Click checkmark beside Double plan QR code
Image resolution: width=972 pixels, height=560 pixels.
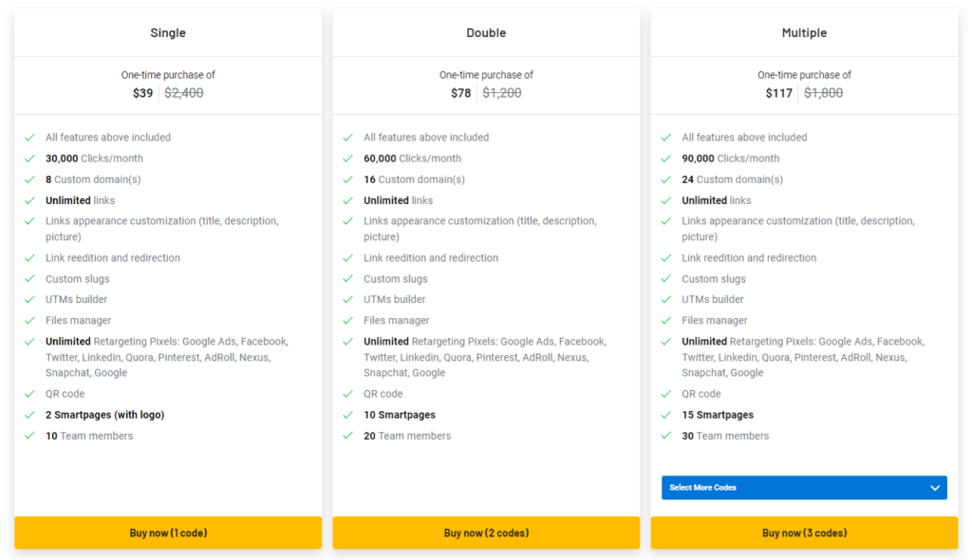[x=347, y=394]
